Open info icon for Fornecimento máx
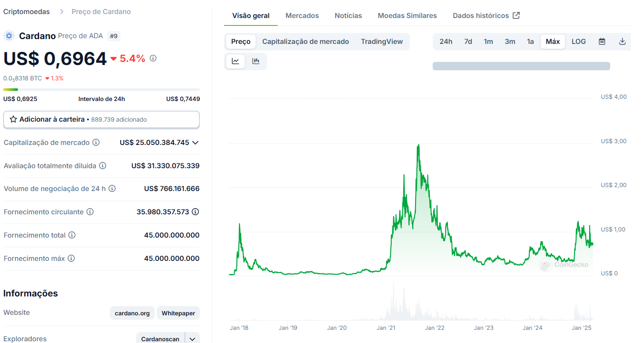This screenshot has height=343, width=644. (71, 258)
